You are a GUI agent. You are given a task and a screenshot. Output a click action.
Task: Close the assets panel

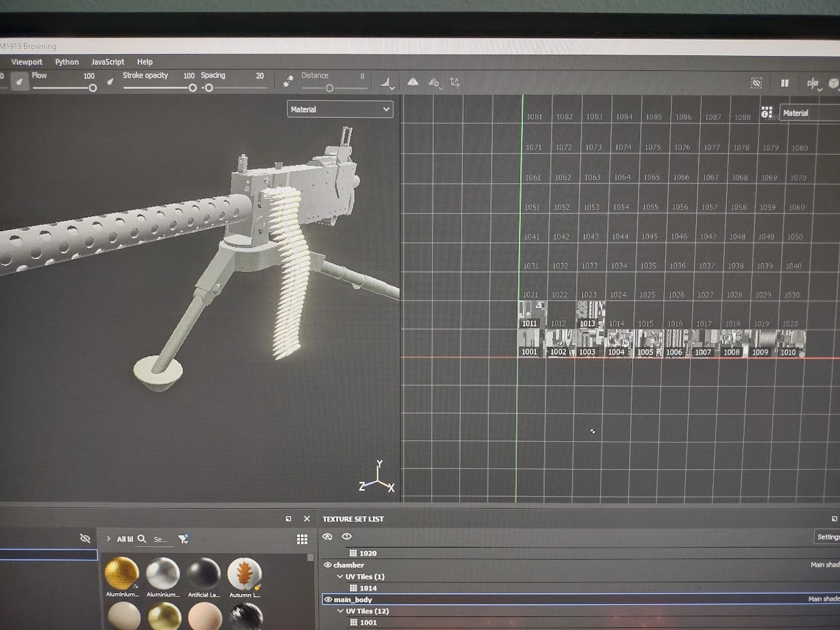tap(307, 519)
